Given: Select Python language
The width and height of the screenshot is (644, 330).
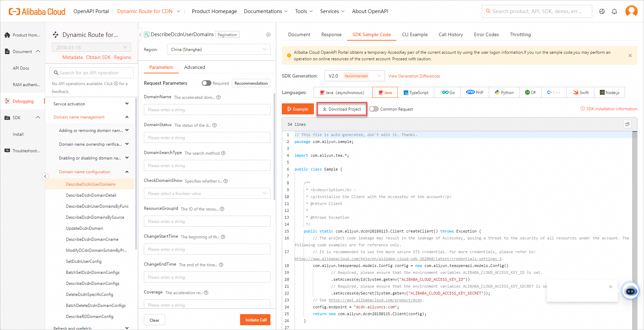Looking at the screenshot, I should tap(504, 92).
